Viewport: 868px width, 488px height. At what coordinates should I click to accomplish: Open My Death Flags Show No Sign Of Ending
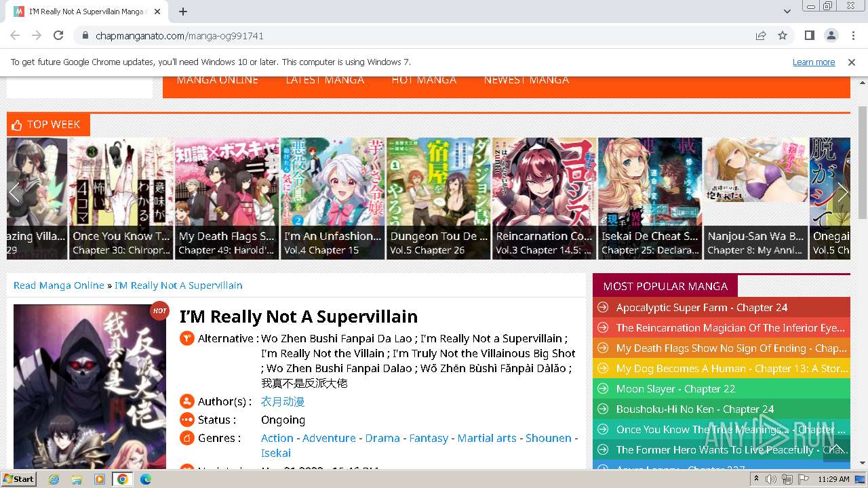click(731, 348)
